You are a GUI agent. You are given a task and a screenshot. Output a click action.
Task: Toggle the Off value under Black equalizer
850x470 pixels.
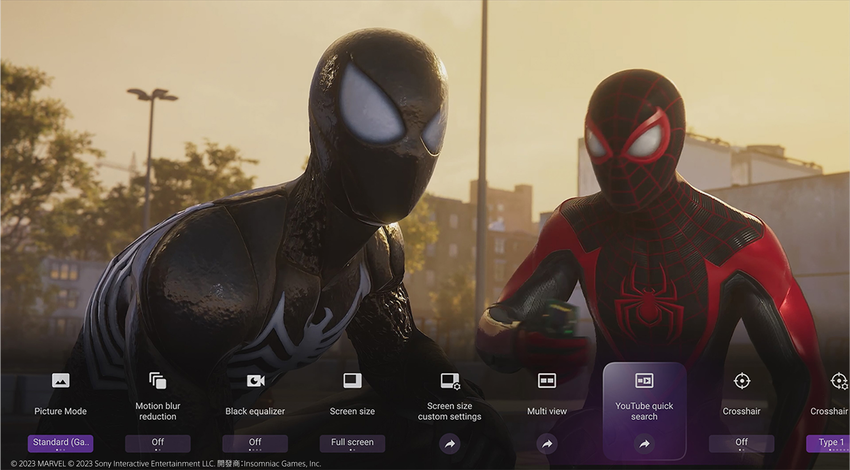[x=255, y=443]
